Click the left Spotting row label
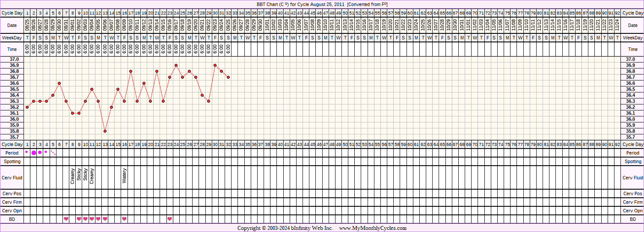This screenshot has width=644, height=232. coord(12,161)
